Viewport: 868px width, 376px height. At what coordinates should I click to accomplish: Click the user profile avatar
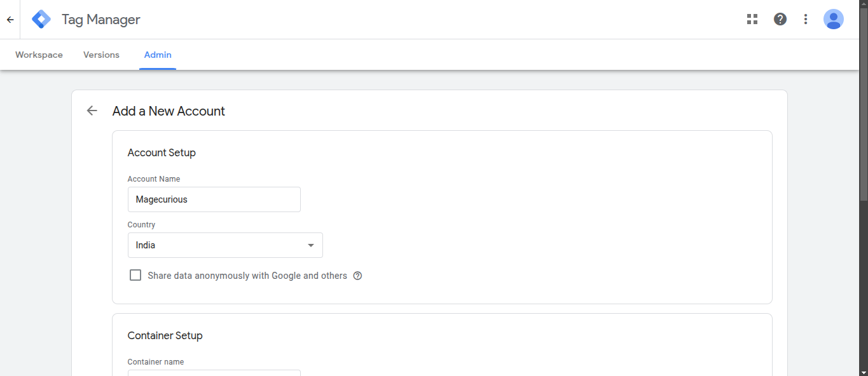coord(833,19)
